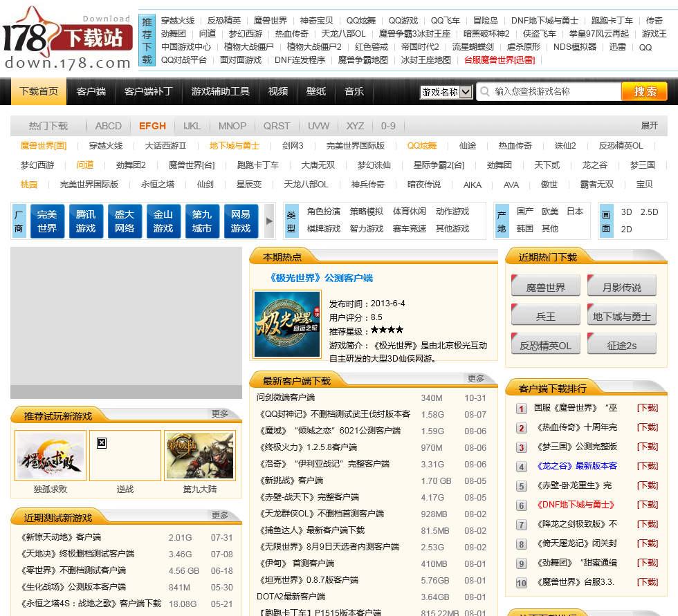The image size is (678, 616).
Task: Open the 独孤求败 game thumbnail
Action: (50, 456)
